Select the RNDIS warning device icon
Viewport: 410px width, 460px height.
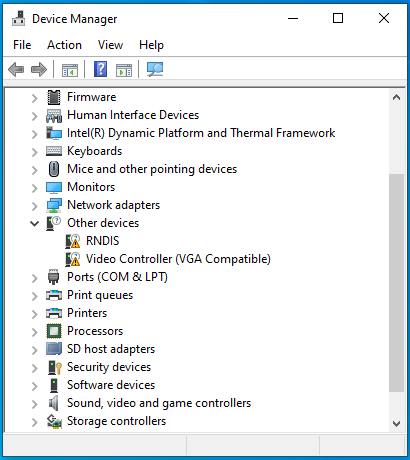pyautogui.click(x=73, y=241)
